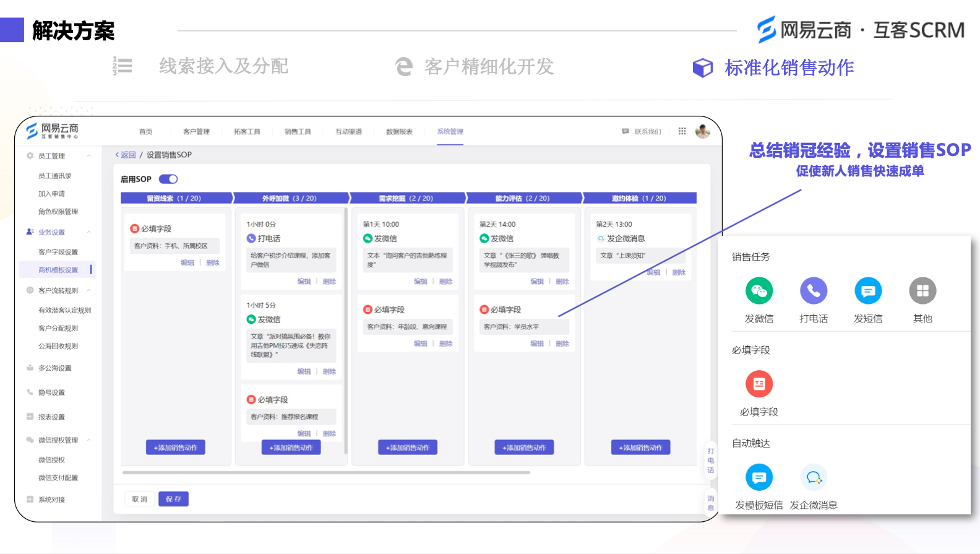The image size is (980, 554).
Task: Click the 保存 button
Action: pos(173,499)
